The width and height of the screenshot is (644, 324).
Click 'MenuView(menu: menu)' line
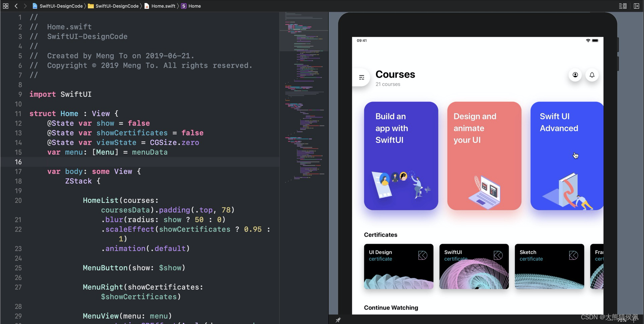click(x=127, y=316)
